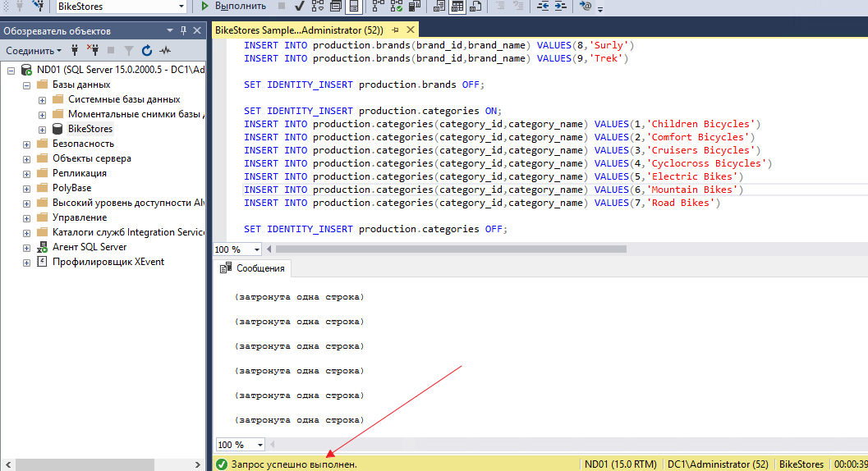
Task: Click SET IDENTITY_INSERT production.brands OFF line
Action: pyautogui.click(x=365, y=85)
